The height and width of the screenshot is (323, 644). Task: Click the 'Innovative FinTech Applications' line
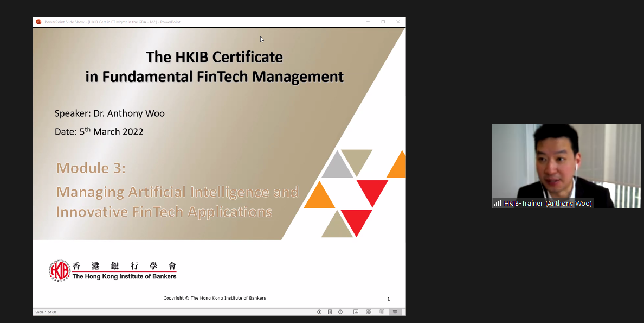[x=164, y=212]
